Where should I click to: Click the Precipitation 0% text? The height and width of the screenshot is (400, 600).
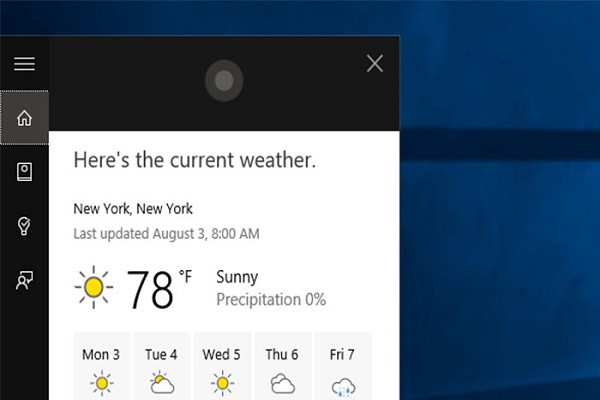tap(271, 299)
